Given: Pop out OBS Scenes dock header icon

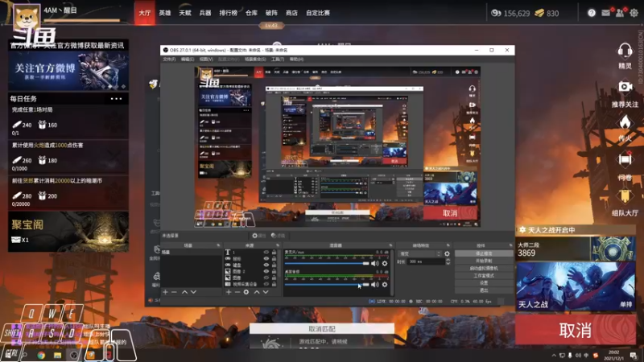Looking at the screenshot, I should [218, 245].
